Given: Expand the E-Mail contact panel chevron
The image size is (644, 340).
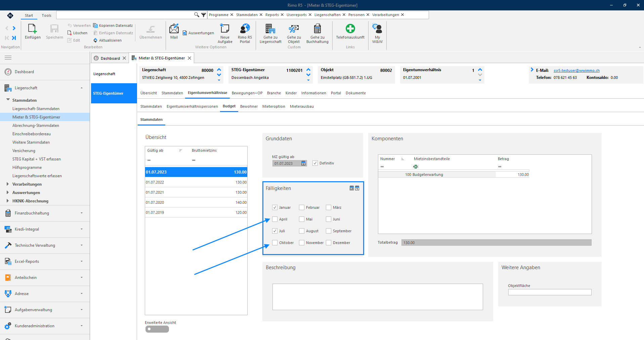Looking at the screenshot, I should [532, 70].
